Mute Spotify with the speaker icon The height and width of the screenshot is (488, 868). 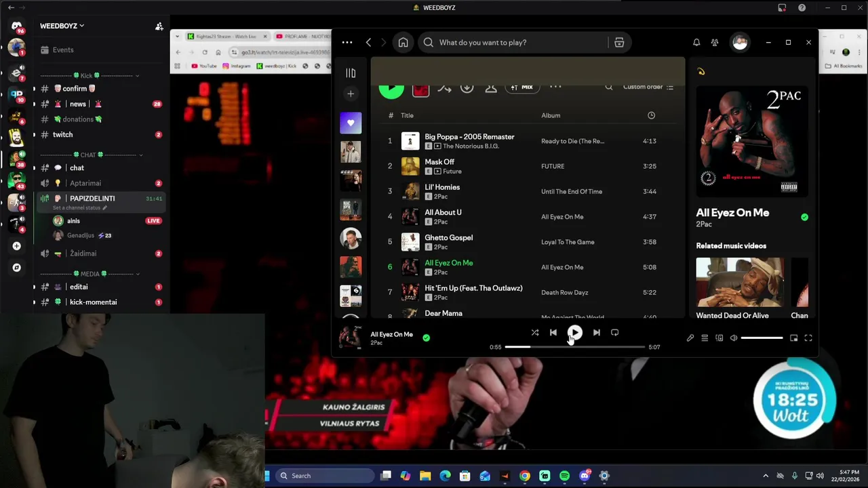pyautogui.click(x=734, y=338)
